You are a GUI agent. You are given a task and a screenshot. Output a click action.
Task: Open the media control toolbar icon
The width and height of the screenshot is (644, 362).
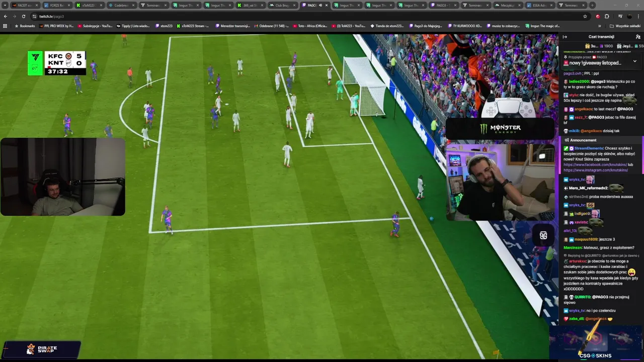point(620,16)
